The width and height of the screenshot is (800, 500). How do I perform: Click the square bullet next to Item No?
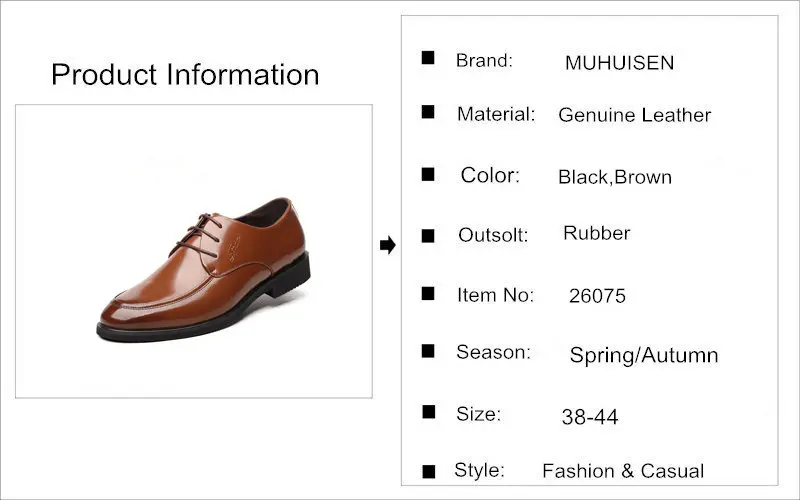428,293
